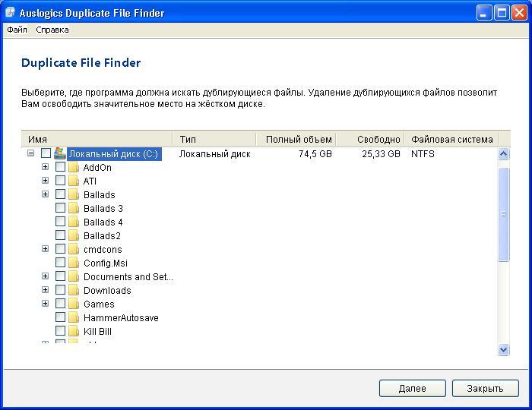Image resolution: width=532 pixels, height=410 pixels.
Task: Click the AddOn folder icon
Action: (x=74, y=167)
